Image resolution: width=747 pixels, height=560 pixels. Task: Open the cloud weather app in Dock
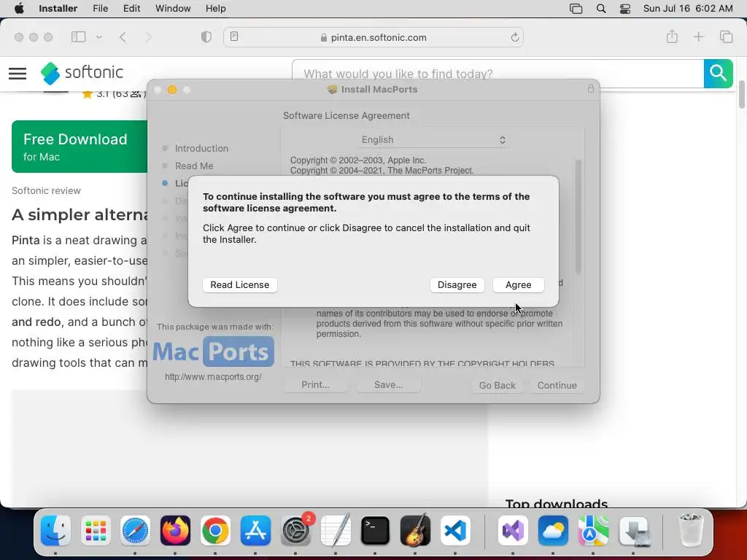(x=553, y=530)
